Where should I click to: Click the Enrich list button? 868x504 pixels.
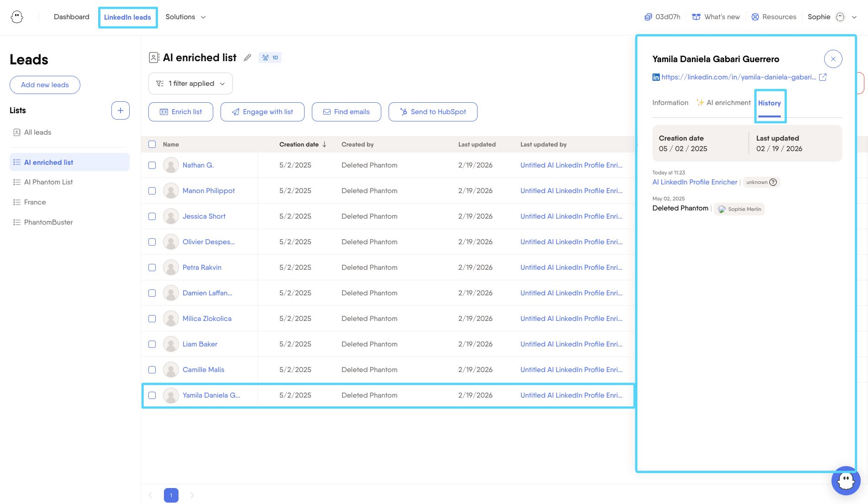coord(181,112)
